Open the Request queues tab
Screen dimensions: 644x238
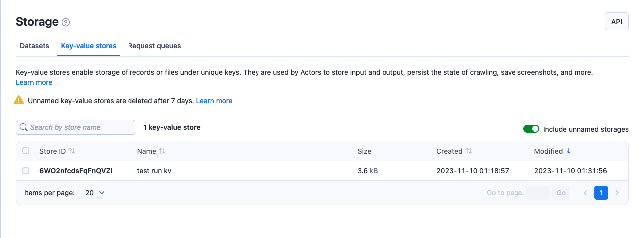(x=154, y=46)
